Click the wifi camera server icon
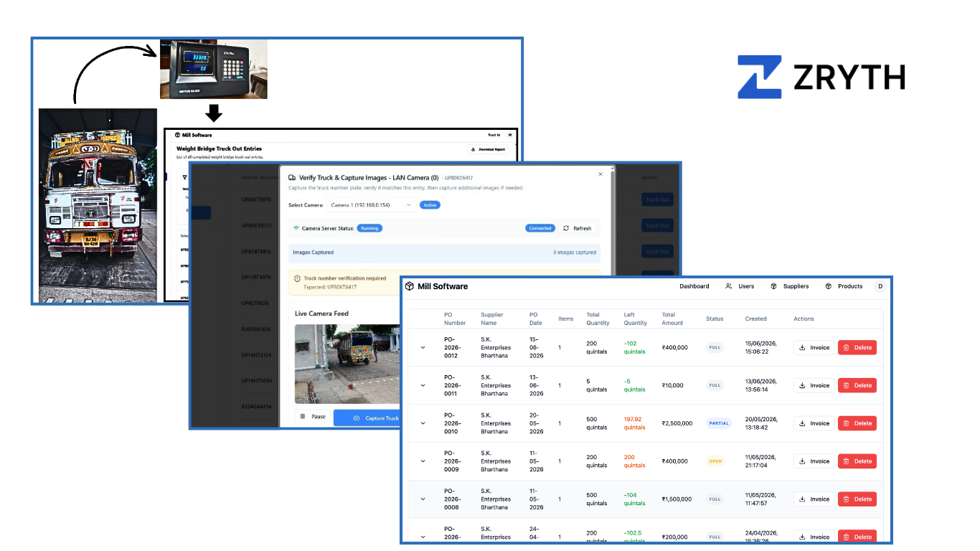Screen dimensions: 980x551 296,228
